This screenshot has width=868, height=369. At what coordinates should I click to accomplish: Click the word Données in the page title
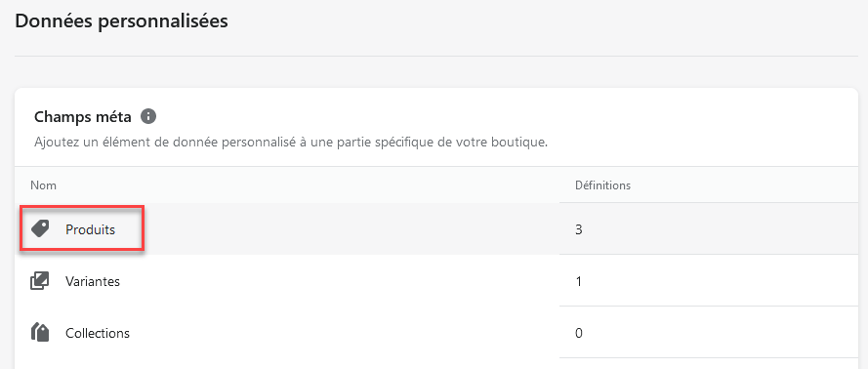coord(53,21)
